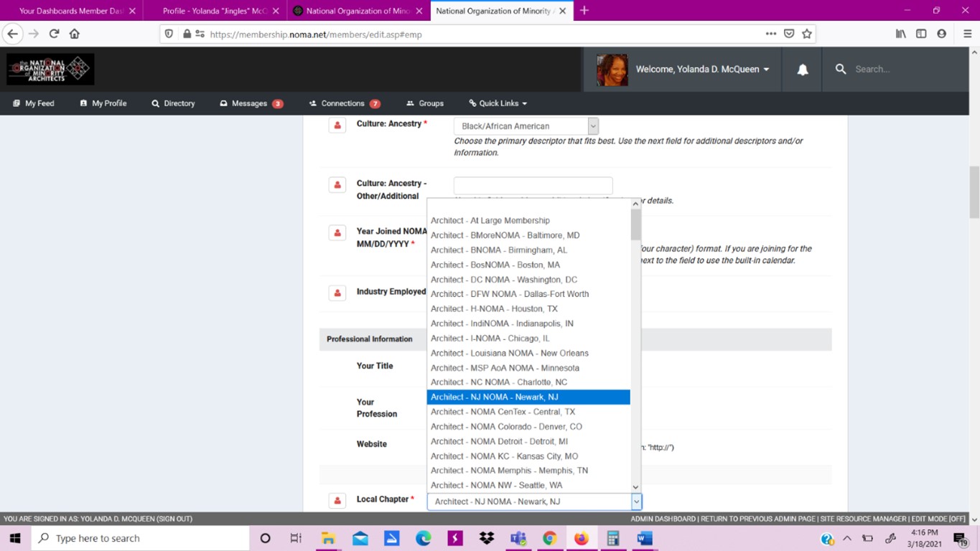Open Windows Start menu
Viewport: 980px width, 551px height.
pyautogui.click(x=15, y=538)
